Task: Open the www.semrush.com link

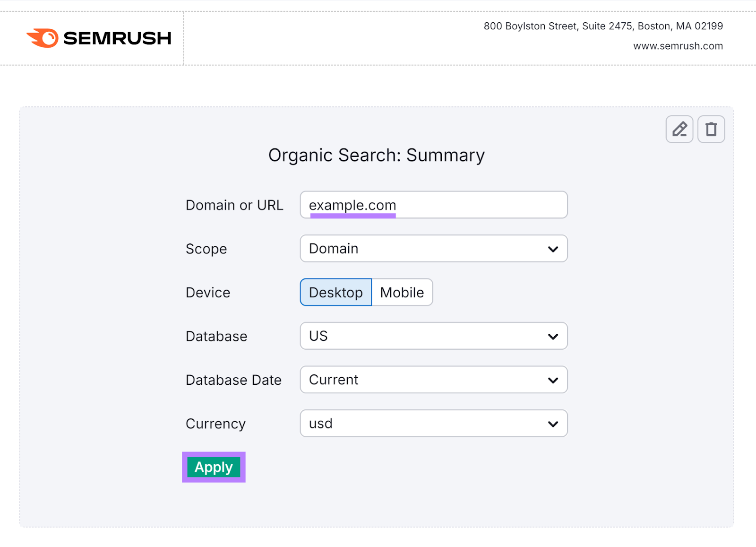Action: click(678, 46)
